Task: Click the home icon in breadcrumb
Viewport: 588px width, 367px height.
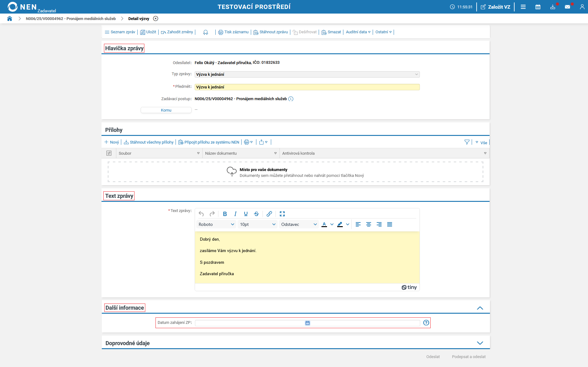Action: click(x=10, y=18)
